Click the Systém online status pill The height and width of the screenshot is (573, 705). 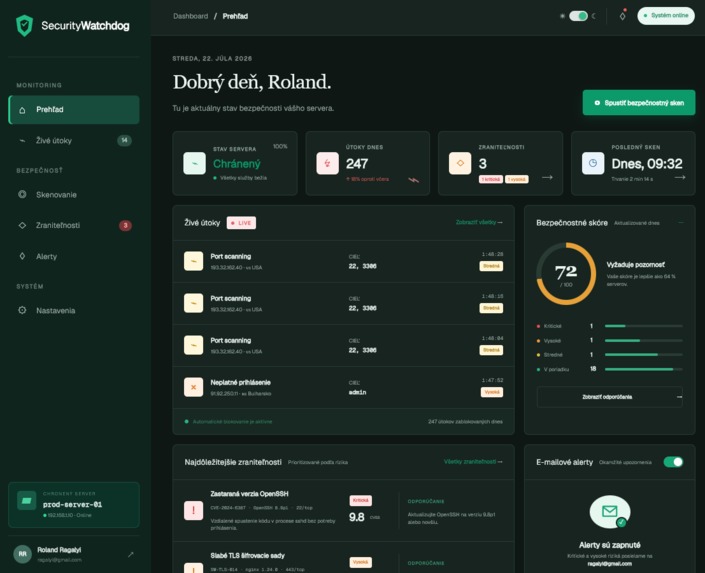coord(666,16)
